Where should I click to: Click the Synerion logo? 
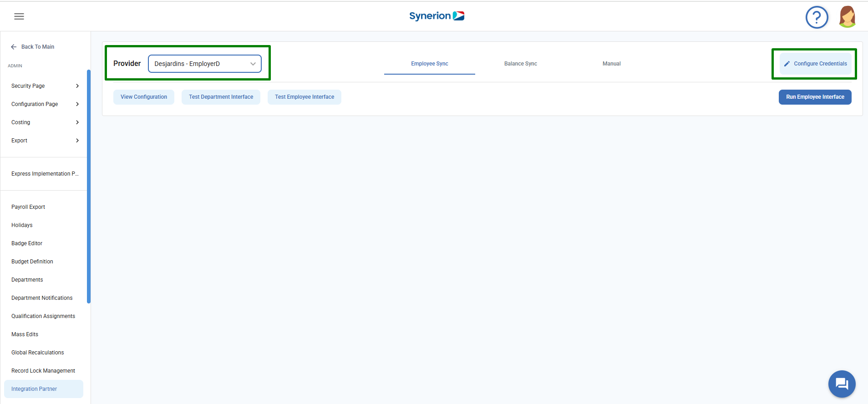click(x=437, y=16)
